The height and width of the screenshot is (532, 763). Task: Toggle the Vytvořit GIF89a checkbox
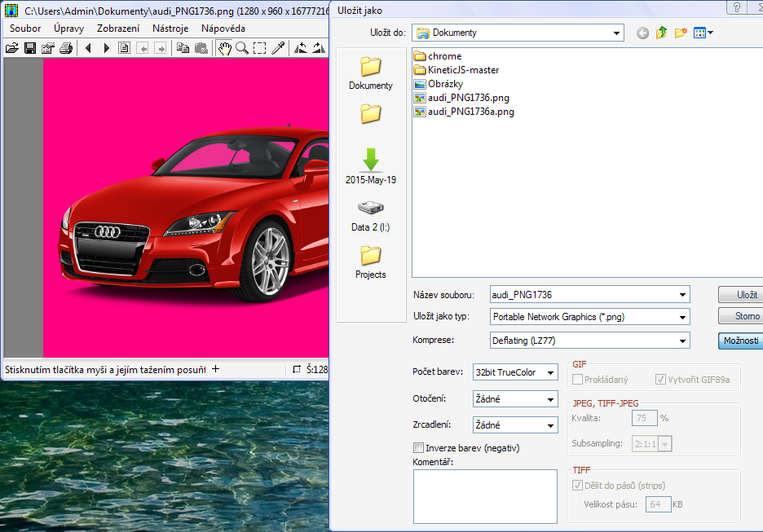tap(660, 380)
